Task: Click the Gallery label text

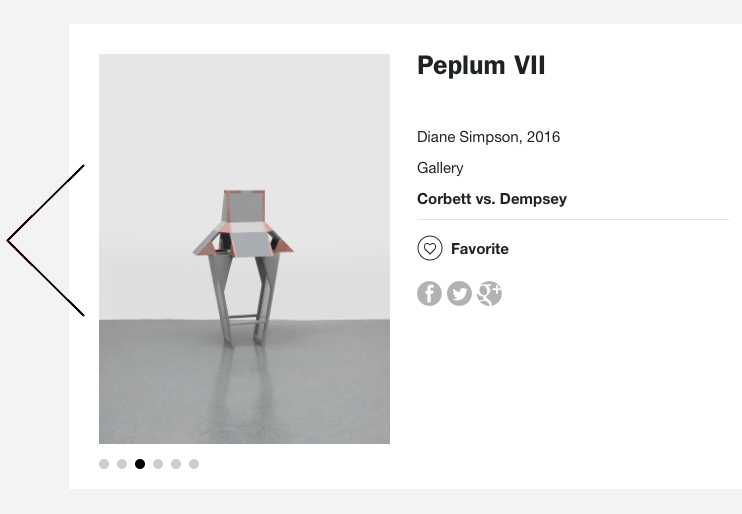Action: pyautogui.click(x=440, y=168)
